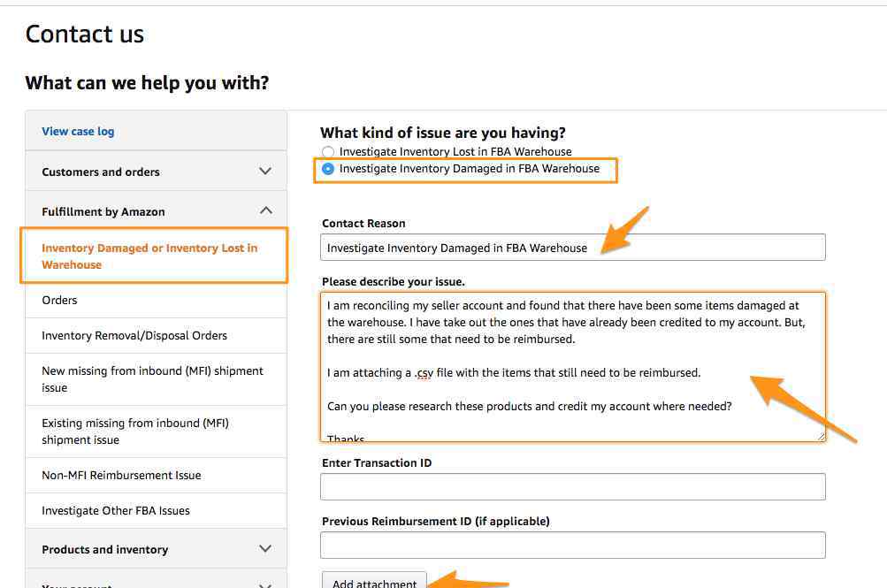This screenshot has width=887, height=588.
Task: Click the Enter Transaction ID field
Action: [x=572, y=487]
